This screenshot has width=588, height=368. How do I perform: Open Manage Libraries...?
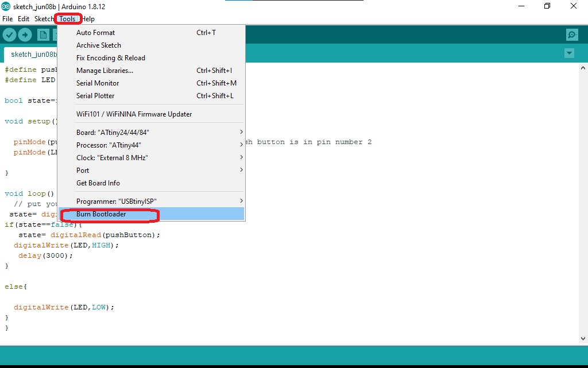(152, 71)
